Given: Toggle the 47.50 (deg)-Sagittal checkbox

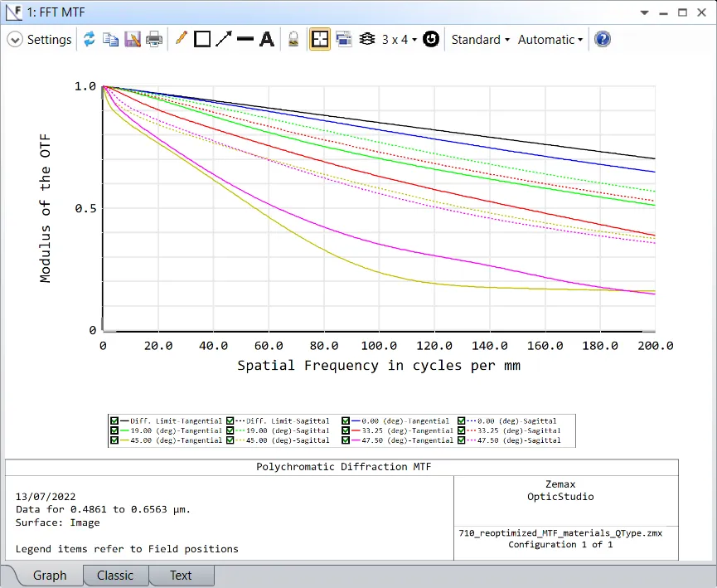Looking at the screenshot, I should pos(462,441).
